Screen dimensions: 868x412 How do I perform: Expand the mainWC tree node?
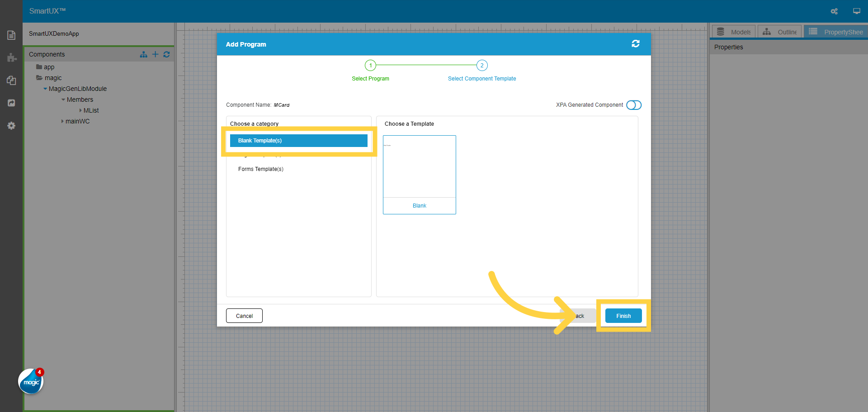tap(62, 121)
